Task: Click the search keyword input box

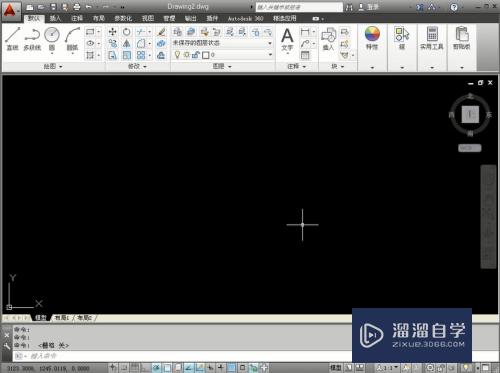Action: click(x=299, y=7)
